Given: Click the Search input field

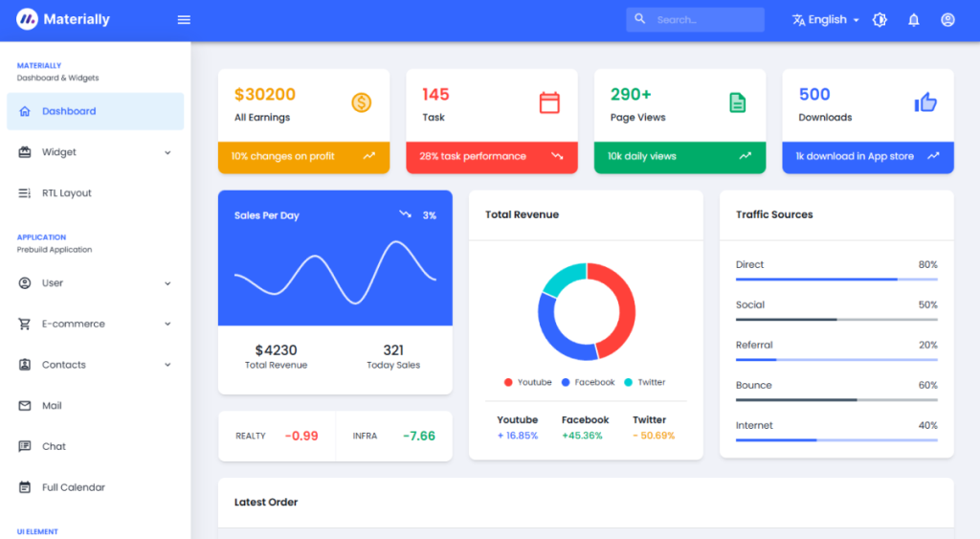Looking at the screenshot, I should click(x=706, y=20).
